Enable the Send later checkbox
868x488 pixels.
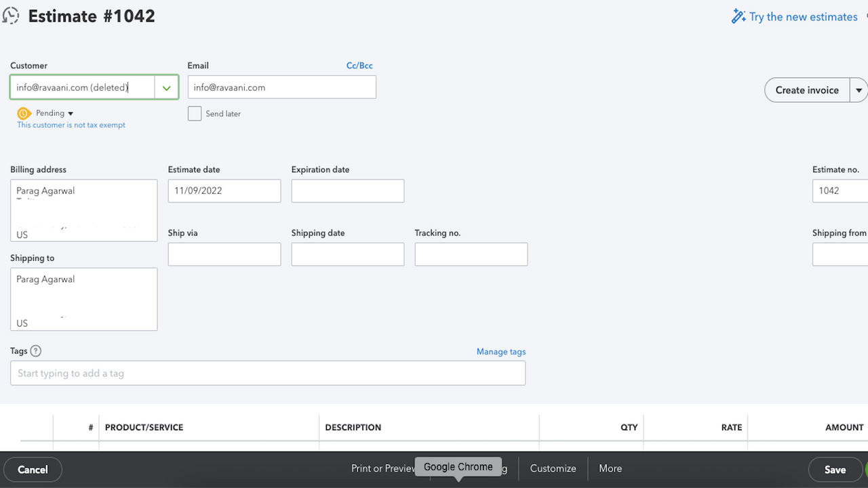195,113
